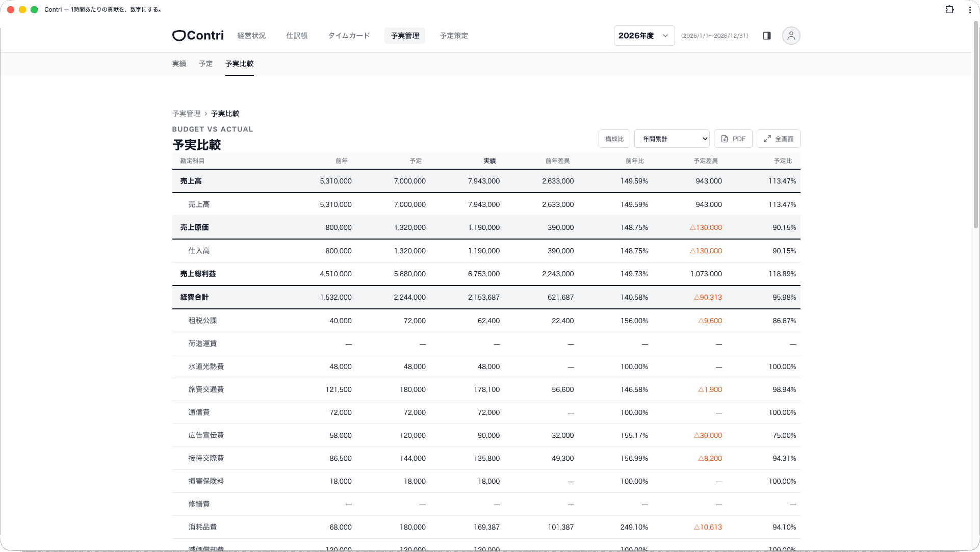The image size is (980, 552).
Task: Click the Contri logo
Action: pyautogui.click(x=198, y=36)
